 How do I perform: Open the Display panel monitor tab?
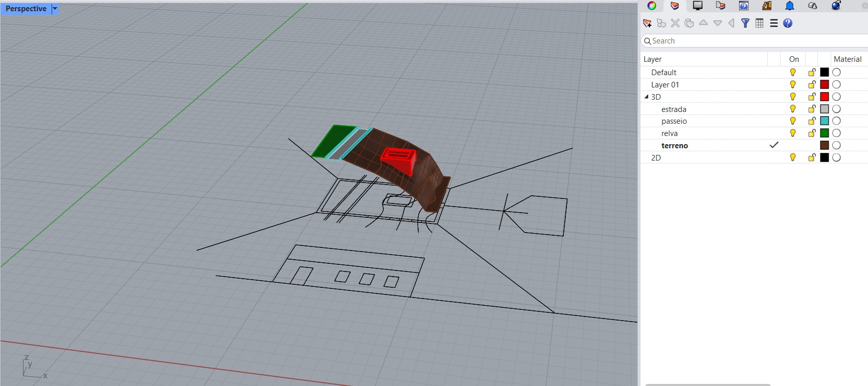tap(698, 6)
